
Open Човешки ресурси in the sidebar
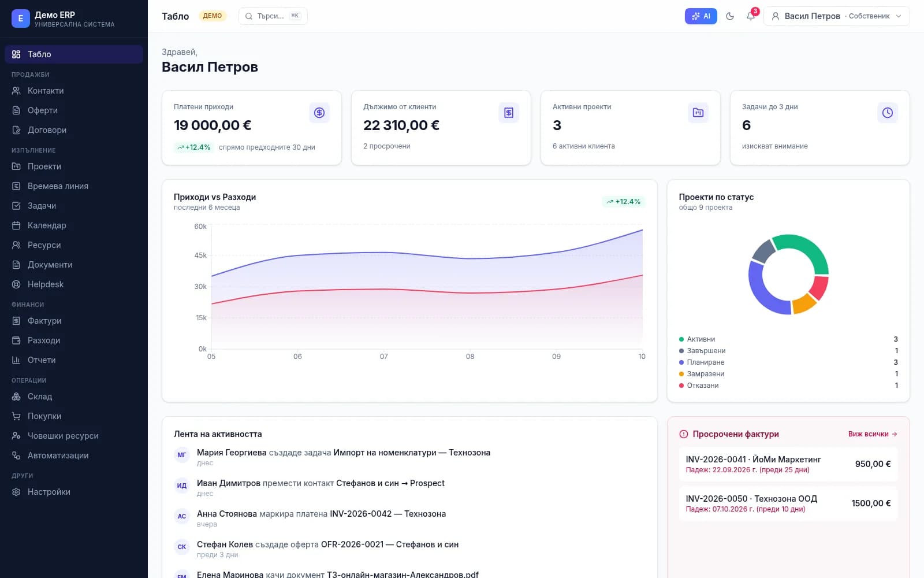[x=74, y=436]
